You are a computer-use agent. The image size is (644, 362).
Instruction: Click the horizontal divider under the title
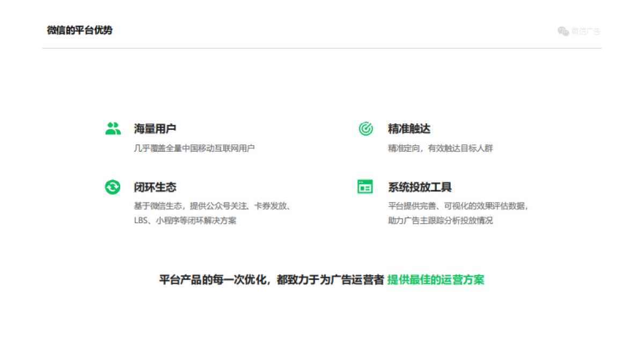[322, 47]
